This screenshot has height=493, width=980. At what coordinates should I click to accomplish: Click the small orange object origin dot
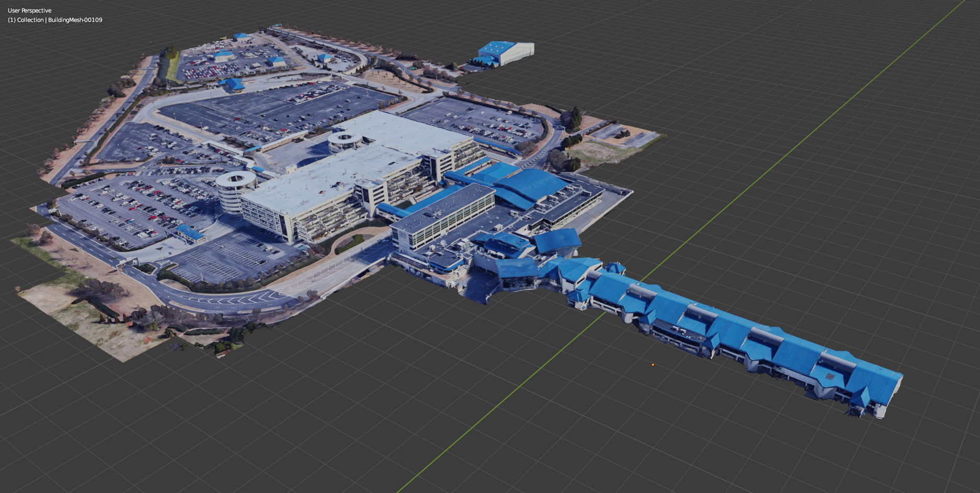point(653,364)
